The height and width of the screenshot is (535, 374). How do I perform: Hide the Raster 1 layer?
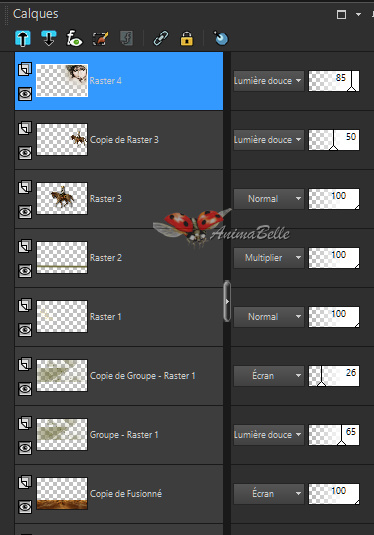[25, 330]
